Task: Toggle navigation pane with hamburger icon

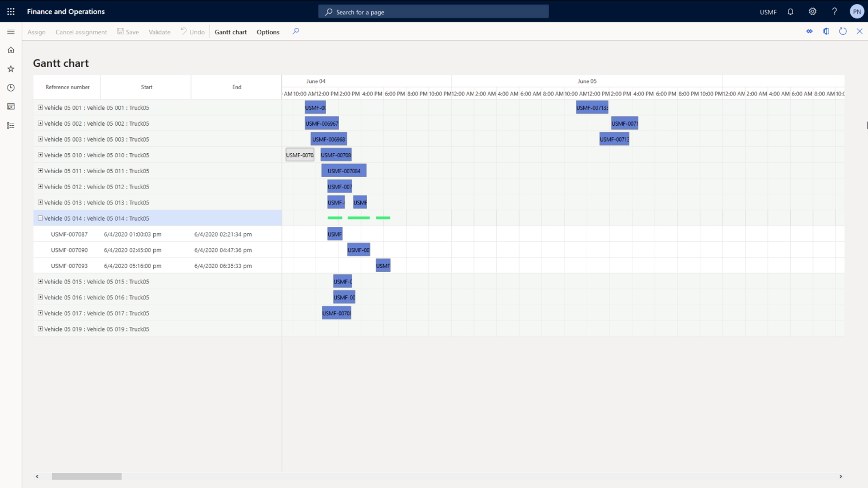Action: (x=10, y=31)
